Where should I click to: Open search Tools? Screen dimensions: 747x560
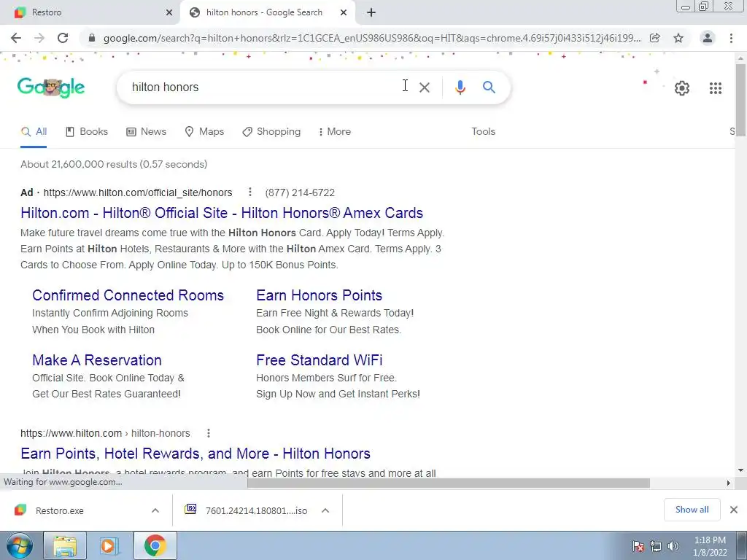pyautogui.click(x=483, y=131)
